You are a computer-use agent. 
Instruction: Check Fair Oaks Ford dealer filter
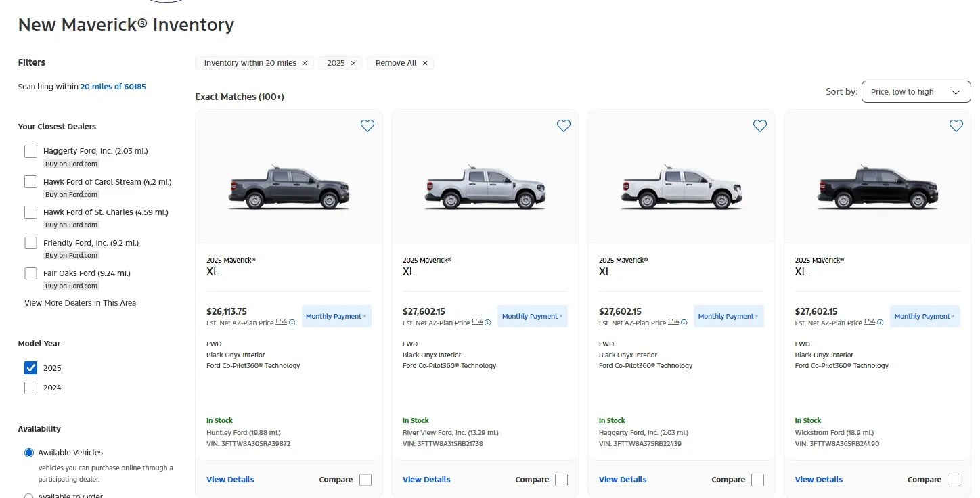click(x=30, y=273)
